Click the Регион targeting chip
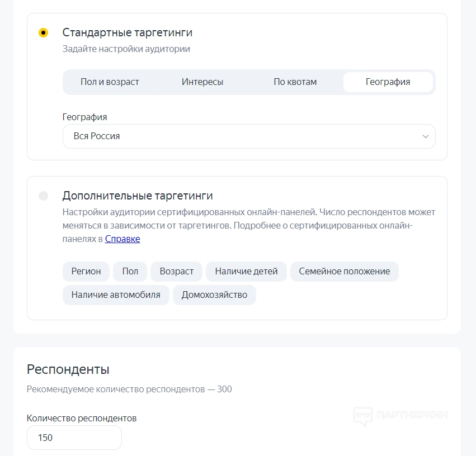 [86, 272]
